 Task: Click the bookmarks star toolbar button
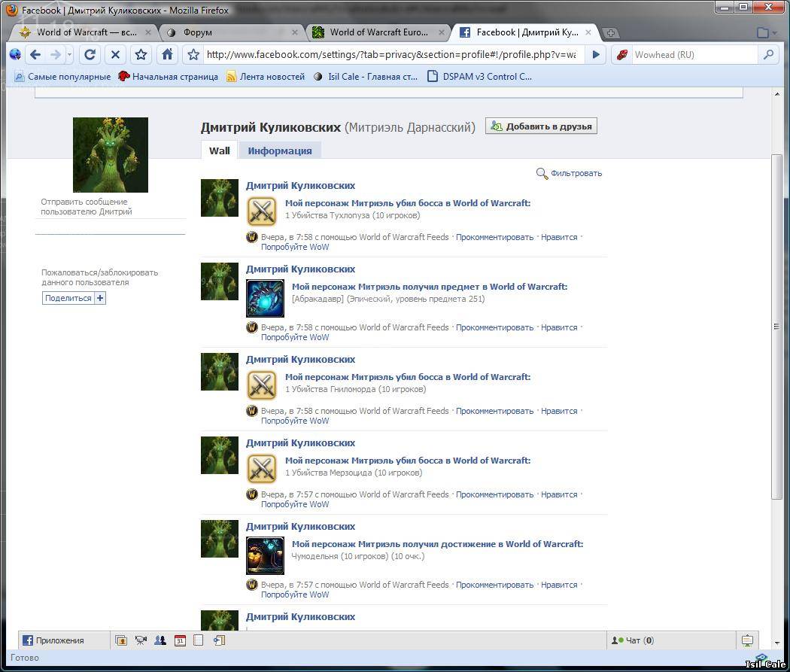click(141, 54)
